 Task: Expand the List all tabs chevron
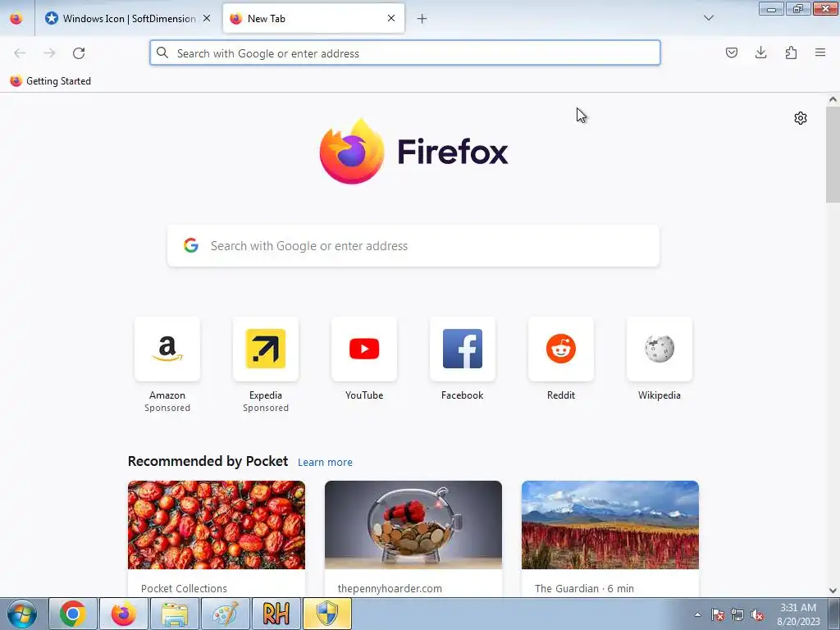point(708,18)
